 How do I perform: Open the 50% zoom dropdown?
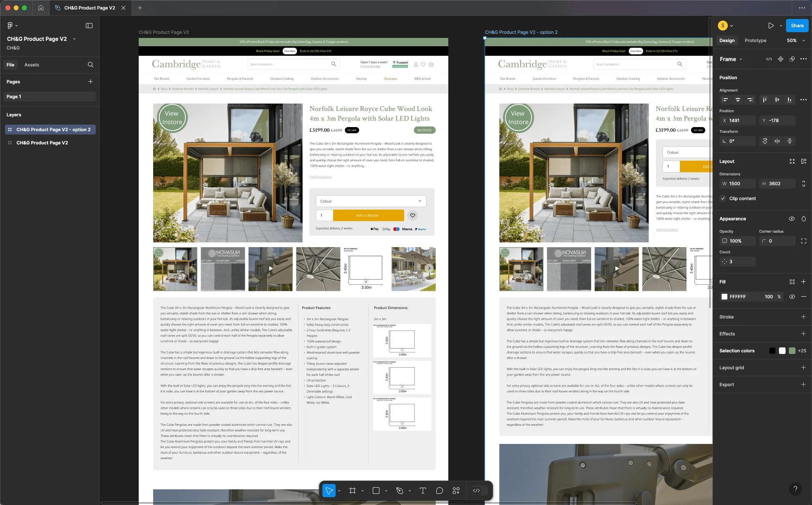[796, 40]
